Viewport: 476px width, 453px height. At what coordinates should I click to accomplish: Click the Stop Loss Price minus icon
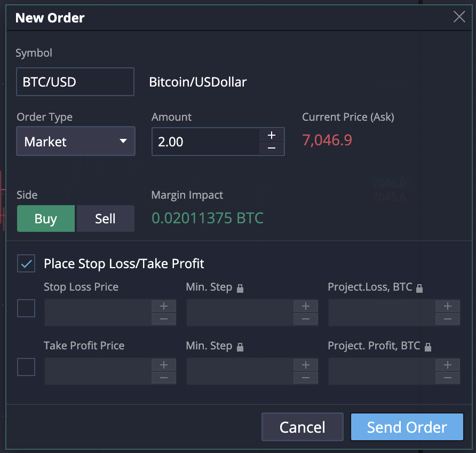[x=164, y=319]
